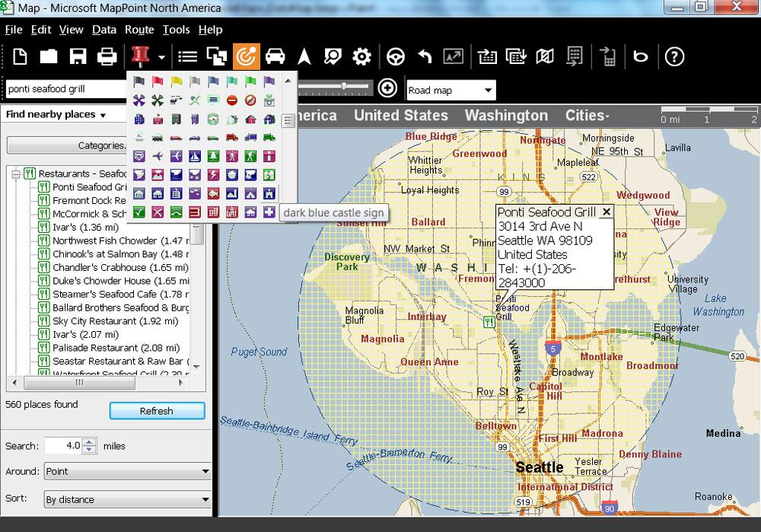Image resolution: width=761 pixels, height=532 pixels.
Task: Click the steering wheel icon
Action: pos(395,56)
